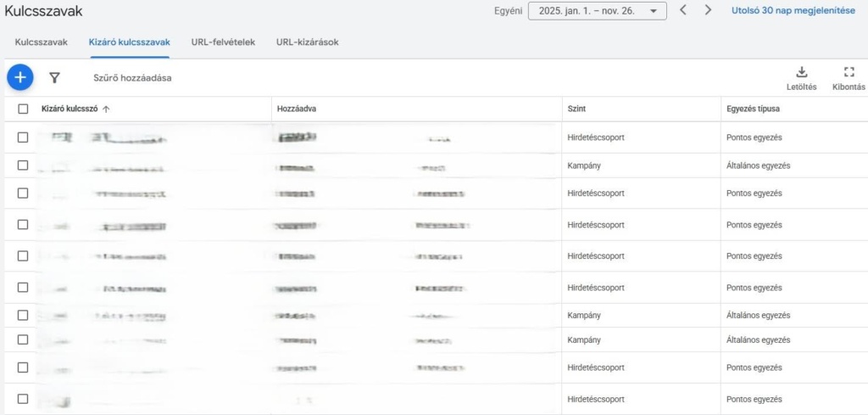Screen dimensions: 868x415
Task: Click the Kulcsszavak page title
Action: coord(44,10)
